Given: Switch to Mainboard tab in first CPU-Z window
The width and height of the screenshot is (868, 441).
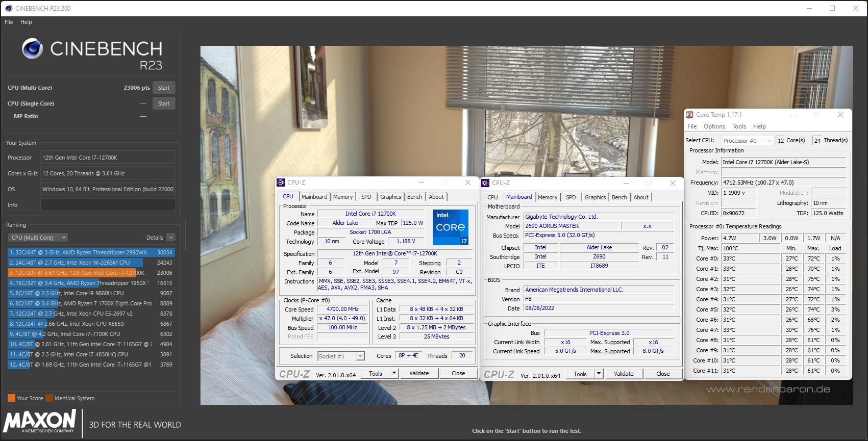Looking at the screenshot, I should 314,197.
